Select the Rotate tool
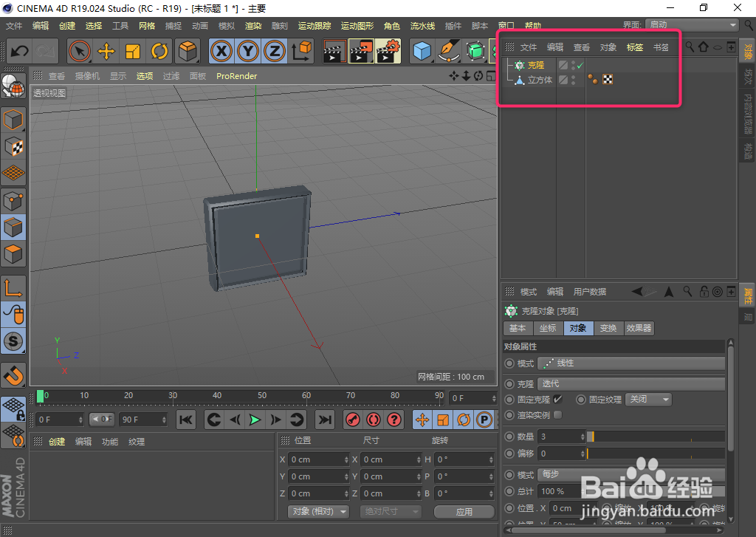The width and height of the screenshot is (756, 537). (161, 52)
